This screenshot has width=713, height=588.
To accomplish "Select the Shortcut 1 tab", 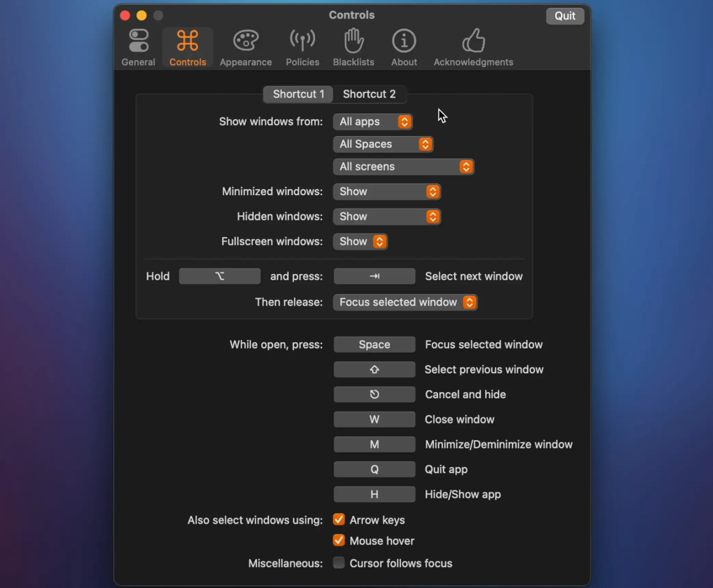I will 298,94.
